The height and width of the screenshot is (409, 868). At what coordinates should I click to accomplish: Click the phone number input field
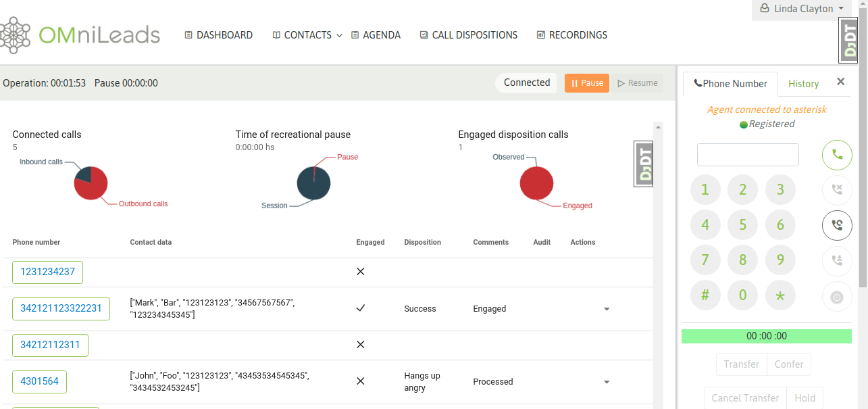(748, 155)
